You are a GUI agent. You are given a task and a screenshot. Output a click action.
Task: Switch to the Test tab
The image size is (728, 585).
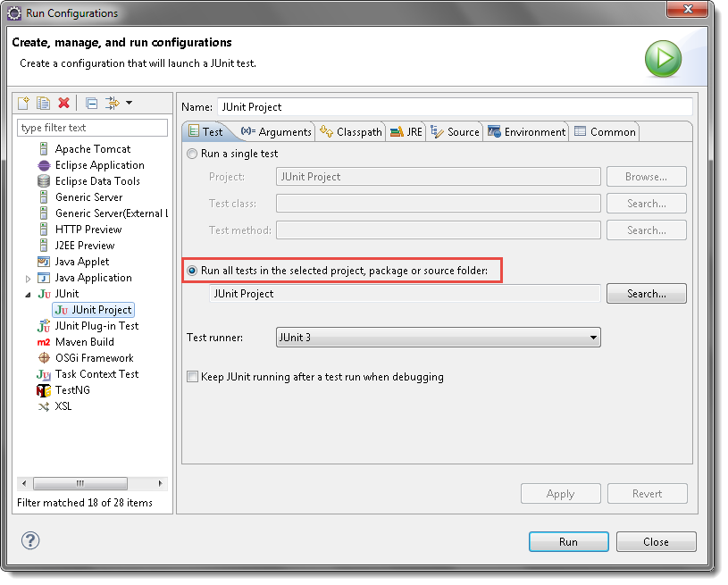tap(206, 132)
